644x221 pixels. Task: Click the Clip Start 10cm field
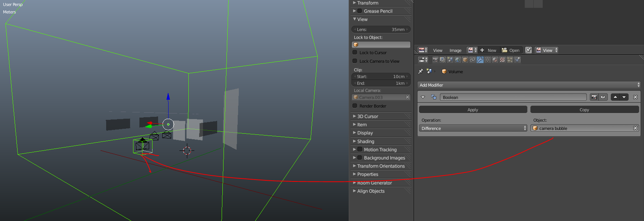(x=381, y=76)
